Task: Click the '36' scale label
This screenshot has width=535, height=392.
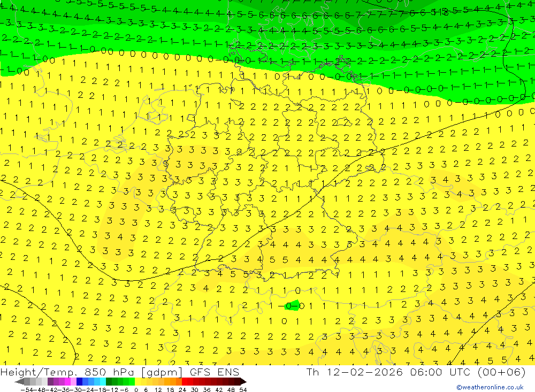Action: pos(207,390)
